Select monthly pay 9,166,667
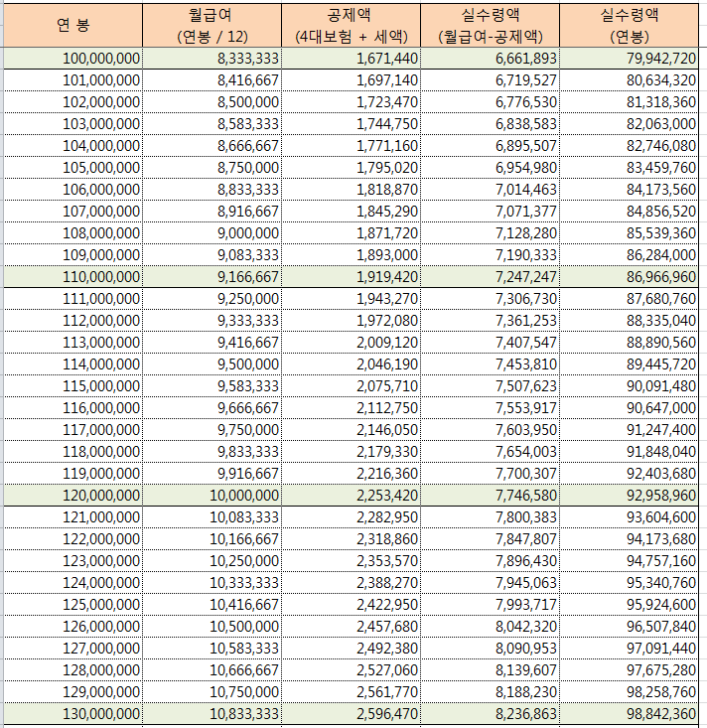The height and width of the screenshot is (728, 707). [x=212, y=277]
